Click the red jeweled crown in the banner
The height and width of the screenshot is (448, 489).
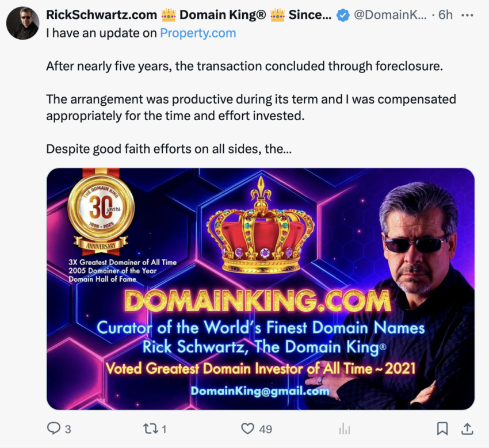261,235
